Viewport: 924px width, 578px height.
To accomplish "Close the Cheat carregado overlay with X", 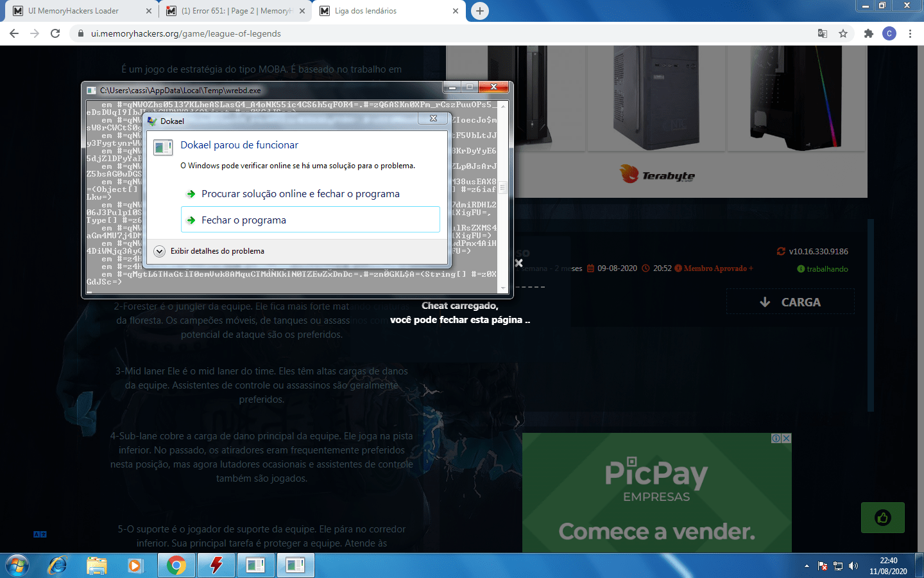I will point(518,263).
